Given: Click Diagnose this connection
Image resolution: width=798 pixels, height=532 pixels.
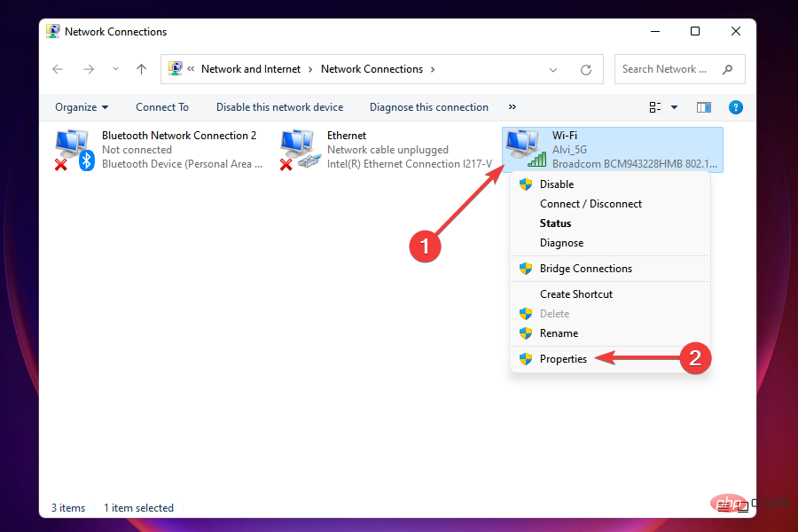Looking at the screenshot, I should (x=428, y=106).
